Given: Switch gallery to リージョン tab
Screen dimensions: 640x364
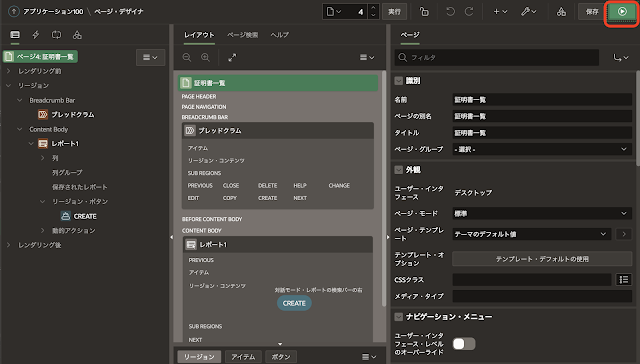Looking at the screenshot, I should [199, 357].
